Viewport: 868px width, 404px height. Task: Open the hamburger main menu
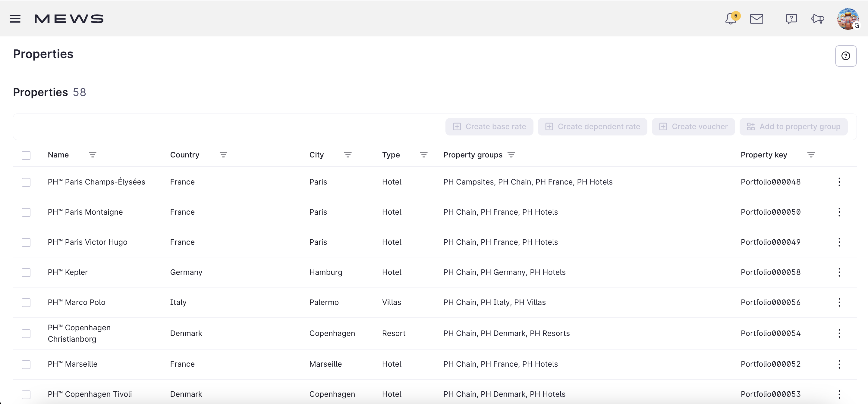click(15, 19)
